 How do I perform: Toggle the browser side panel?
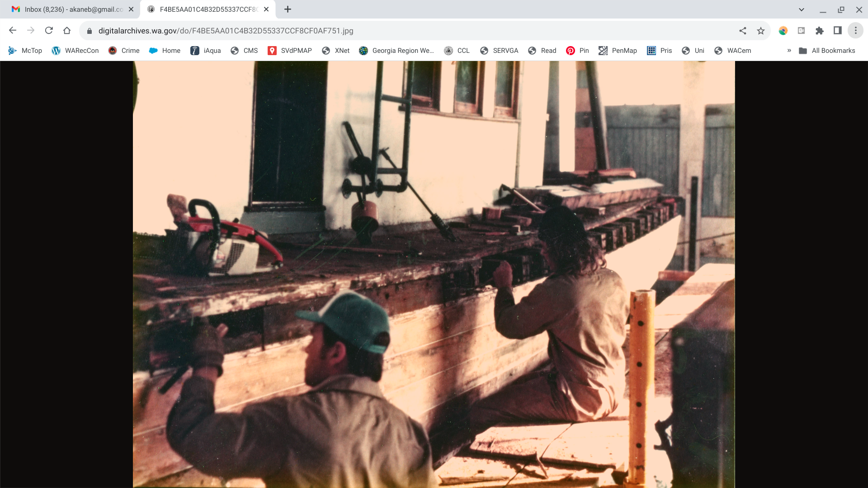(837, 31)
